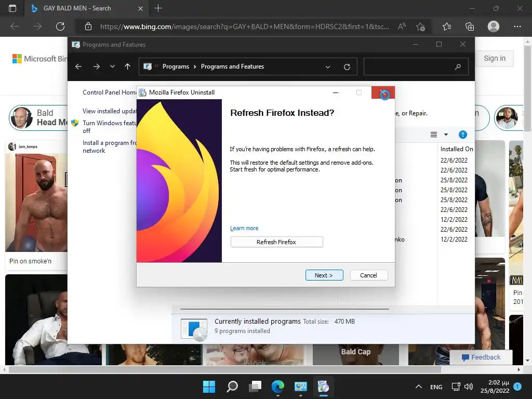This screenshot has width=532, height=399.
Task: Click the ENG language indicator
Action: coord(436,387)
